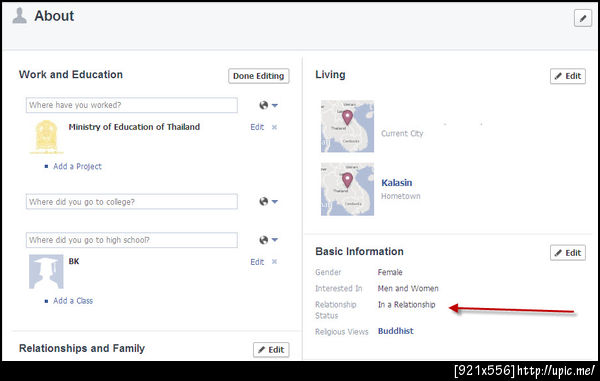Viewport: 600px width, 381px height.
Task: Open the Kalasin hometown map thumbnail
Action: (347, 189)
